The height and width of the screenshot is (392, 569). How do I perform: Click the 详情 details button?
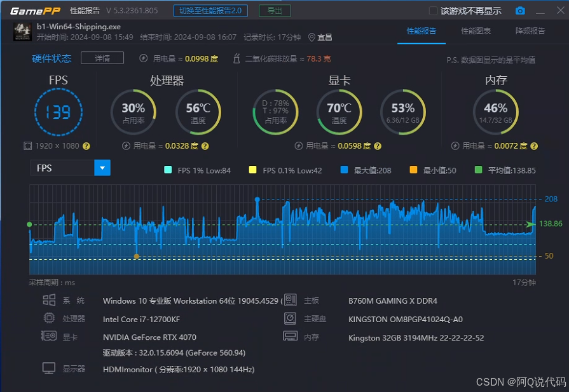(x=102, y=58)
